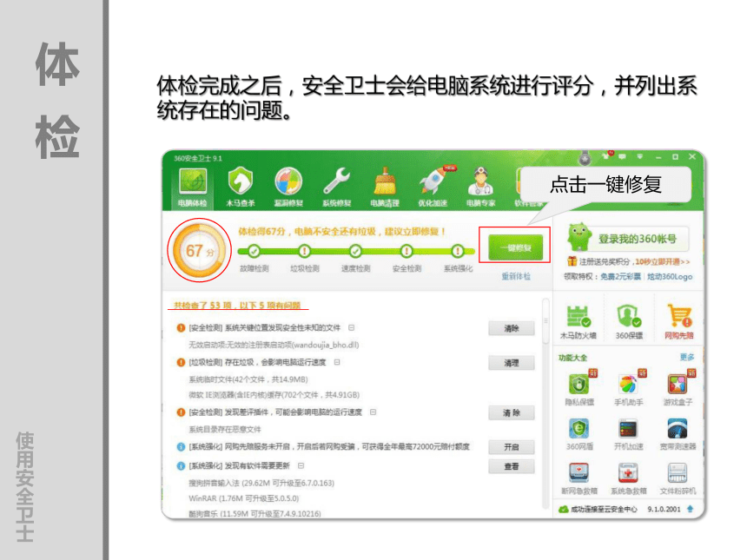This screenshot has height=560, width=747.
Task: Open the 网购先赔 shopping cart icon
Action: pyautogui.click(x=679, y=321)
